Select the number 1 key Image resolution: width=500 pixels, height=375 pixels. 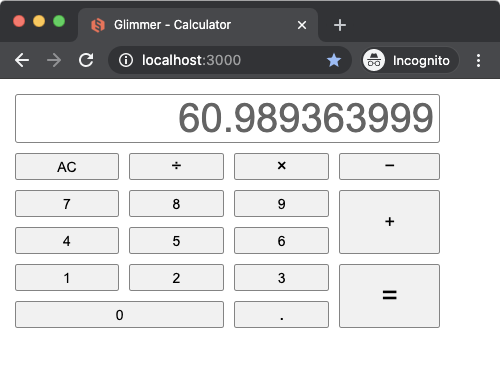coord(67,278)
